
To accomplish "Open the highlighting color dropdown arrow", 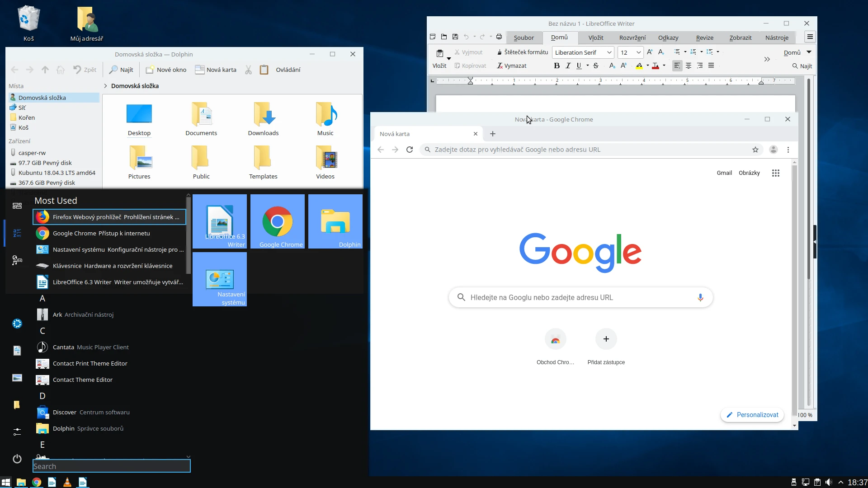I will pos(647,66).
